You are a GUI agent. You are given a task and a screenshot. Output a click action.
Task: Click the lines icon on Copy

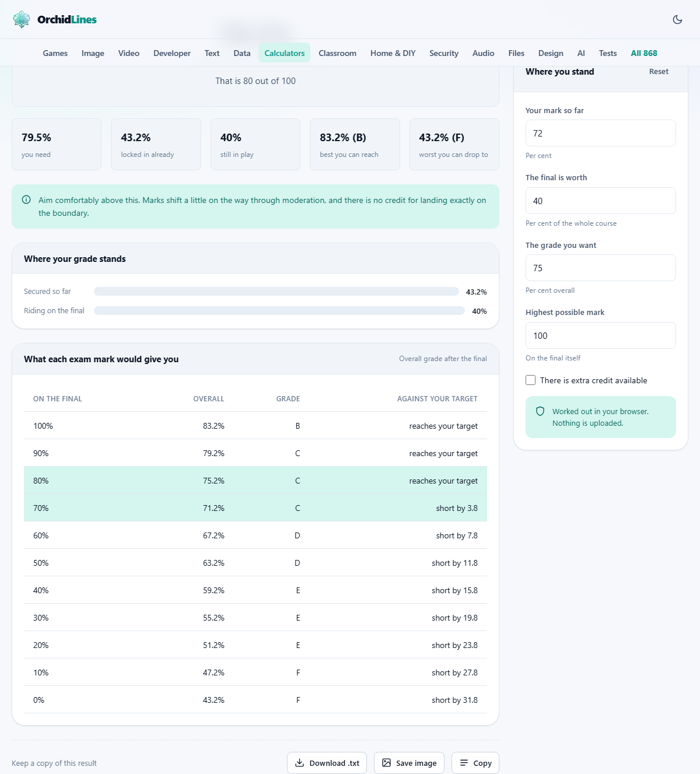coord(464,763)
